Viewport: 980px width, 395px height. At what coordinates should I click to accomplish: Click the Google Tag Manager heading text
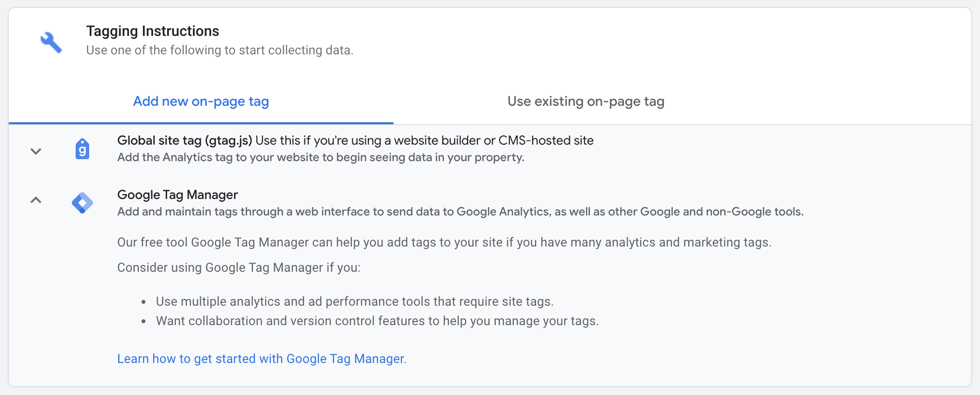177,195
